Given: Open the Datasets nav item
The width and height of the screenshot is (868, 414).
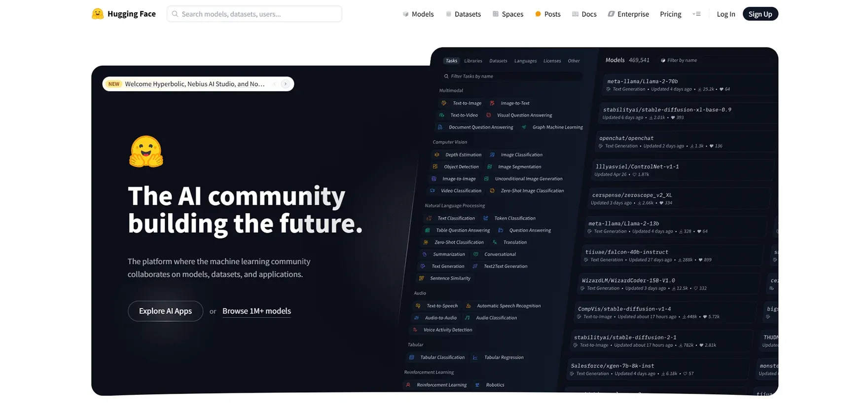Looking at the screenshot, I should click(463, 14).
